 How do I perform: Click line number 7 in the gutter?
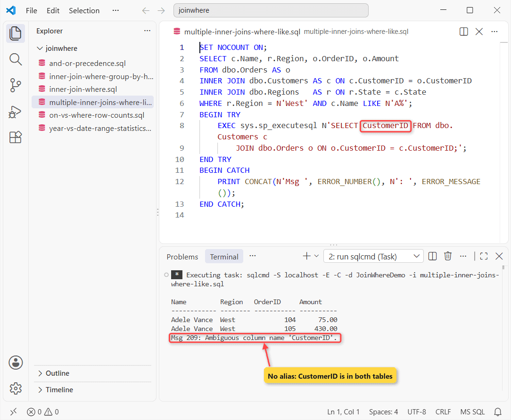click(x=182, y=114)
